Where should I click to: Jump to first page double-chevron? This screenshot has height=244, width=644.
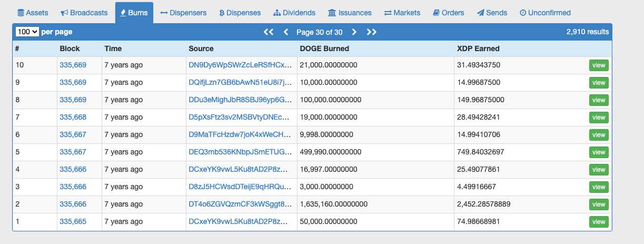coord(269,32)
